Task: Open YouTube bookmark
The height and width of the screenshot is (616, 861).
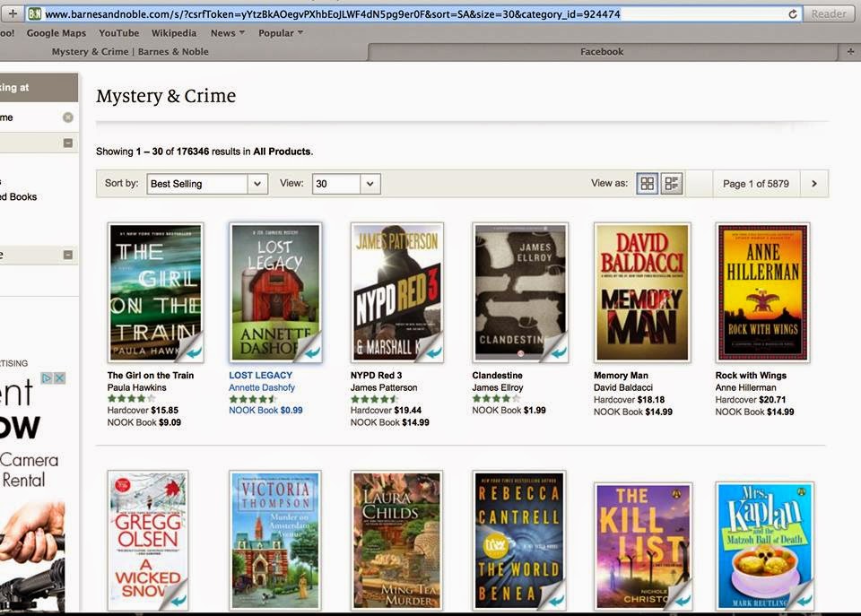Action: (118, 33)
